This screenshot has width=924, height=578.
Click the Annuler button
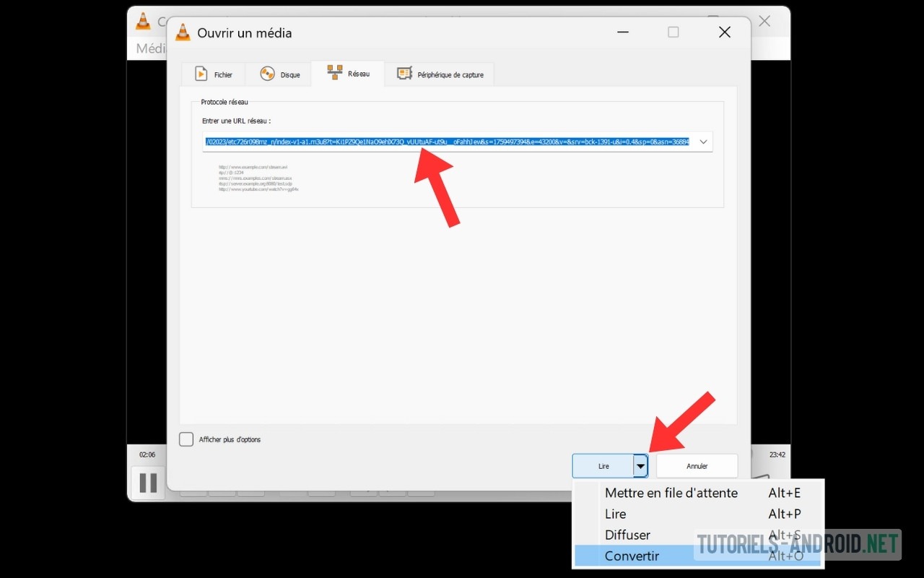(697, 466)
